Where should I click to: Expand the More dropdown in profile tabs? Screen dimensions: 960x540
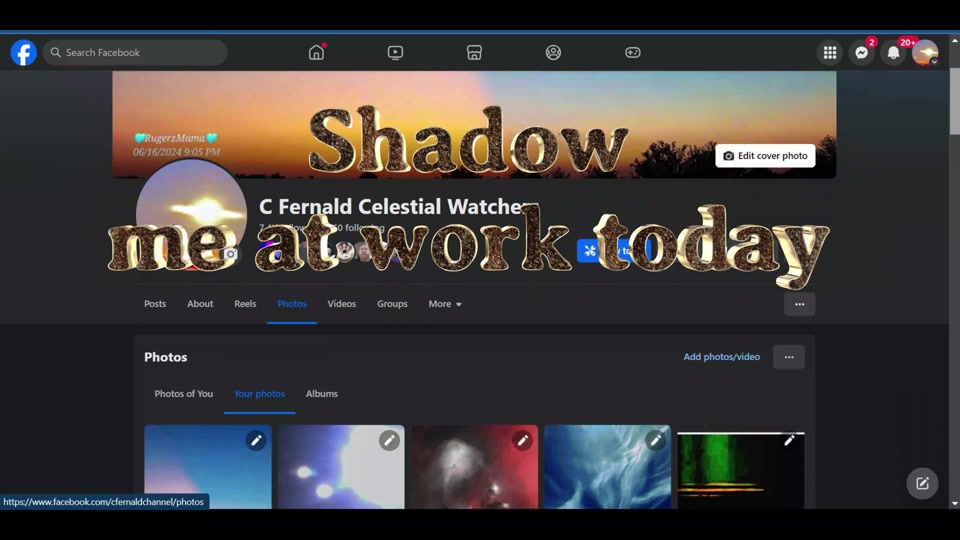[x=445, y=304]
